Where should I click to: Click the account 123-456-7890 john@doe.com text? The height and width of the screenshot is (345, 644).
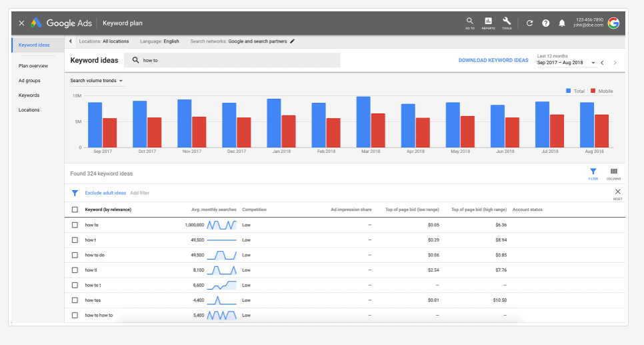point(589,22)
